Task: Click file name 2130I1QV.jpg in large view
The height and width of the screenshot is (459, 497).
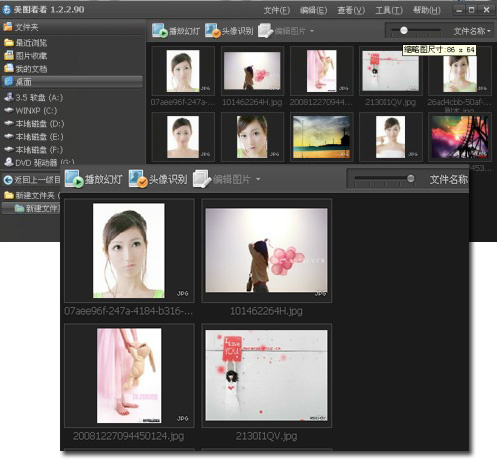Action: 266,436
